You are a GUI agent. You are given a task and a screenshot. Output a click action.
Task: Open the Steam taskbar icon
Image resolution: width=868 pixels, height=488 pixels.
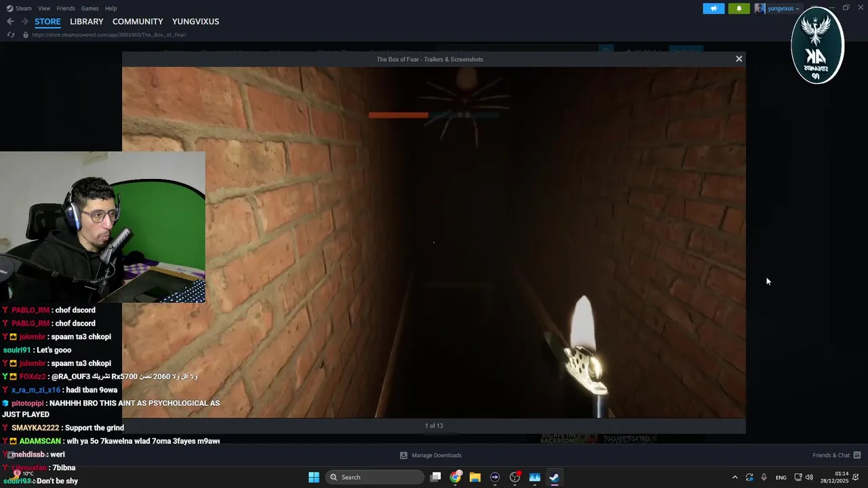coord(554,477)
